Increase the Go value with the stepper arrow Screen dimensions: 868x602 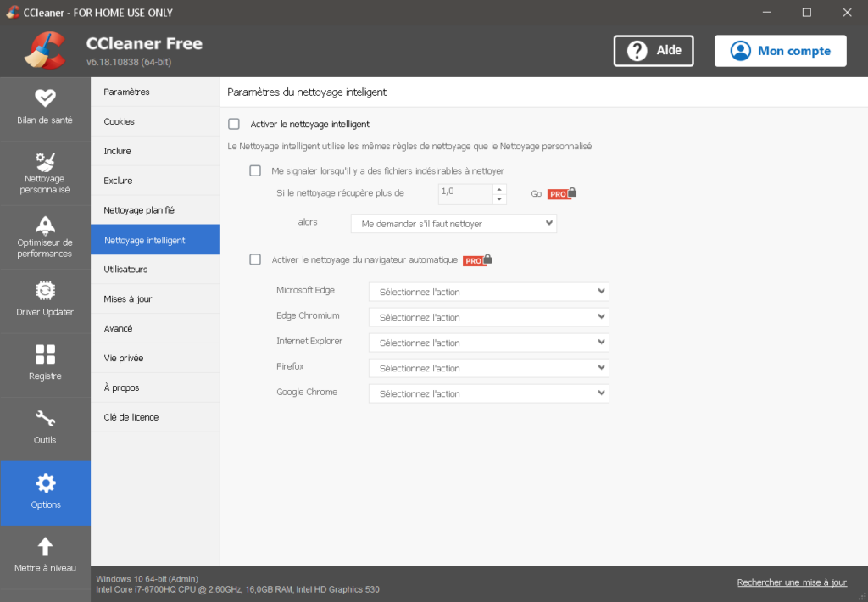(498, 190)
